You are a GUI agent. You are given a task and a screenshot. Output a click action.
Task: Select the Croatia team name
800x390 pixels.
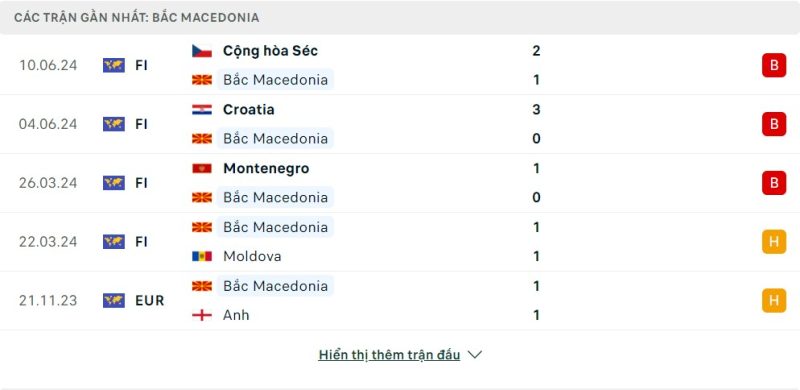248,110
